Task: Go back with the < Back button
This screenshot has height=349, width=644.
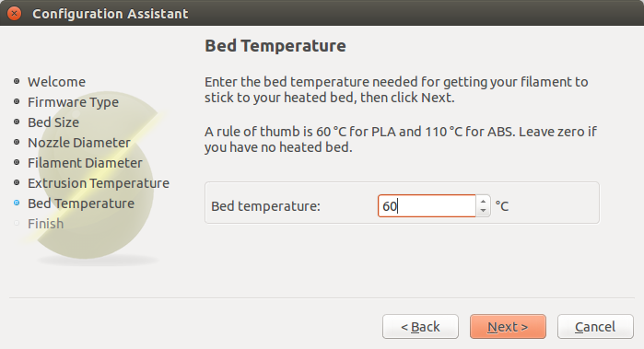Action: [420, 327]
